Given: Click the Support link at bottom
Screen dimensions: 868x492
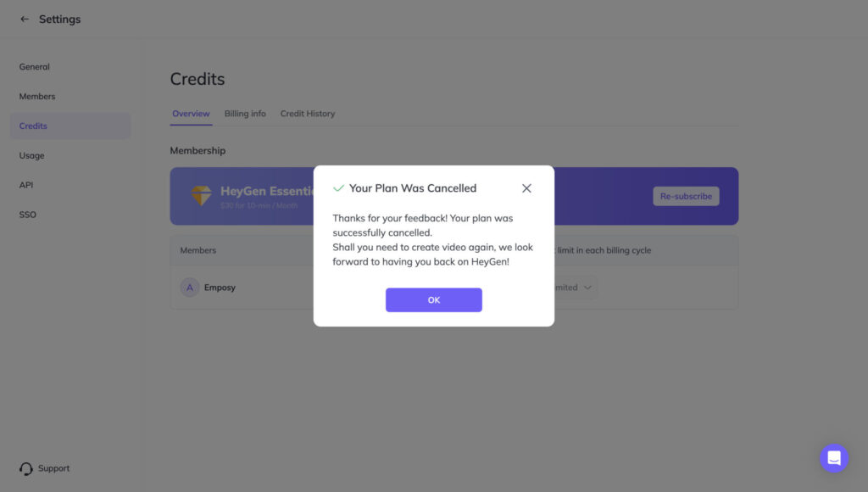Looking at the screenshot, I should (x=53, y=468).
